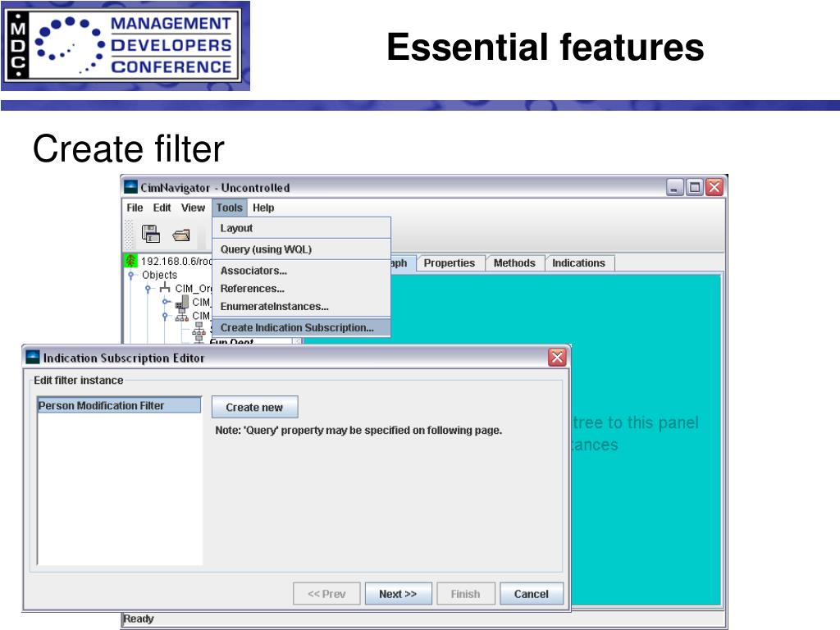Expand the first CIM child node
The image size is (840, 630).
pos(166,302)
